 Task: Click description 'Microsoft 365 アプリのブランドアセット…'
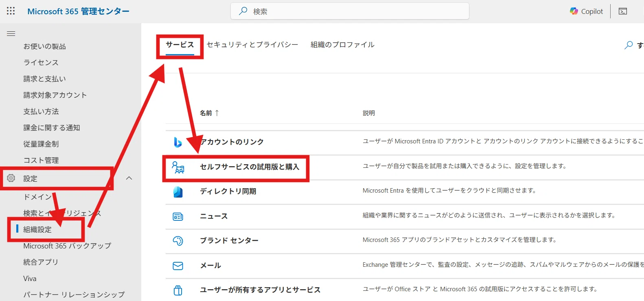click(x=460, y=240)
